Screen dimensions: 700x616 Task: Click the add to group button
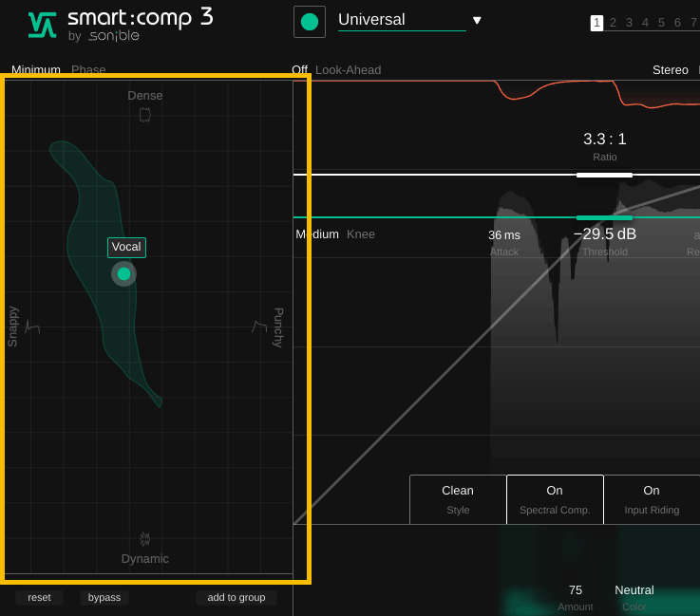236,598
